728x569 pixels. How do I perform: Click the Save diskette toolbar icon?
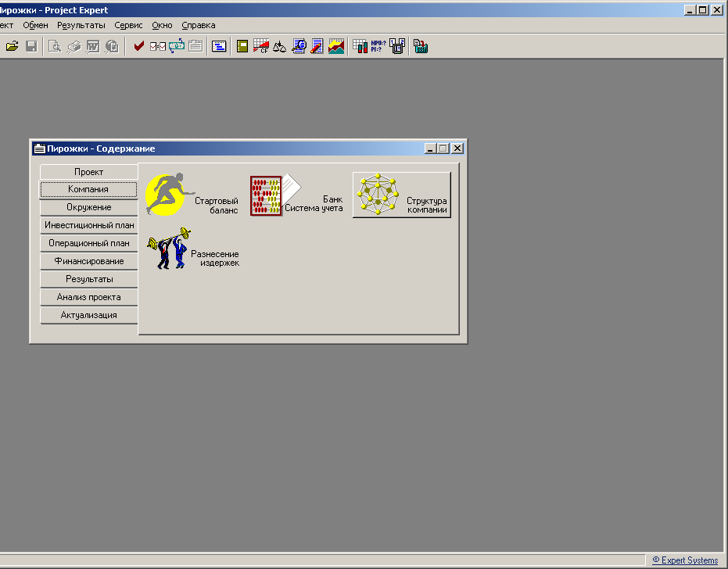[x=31, y=46]
